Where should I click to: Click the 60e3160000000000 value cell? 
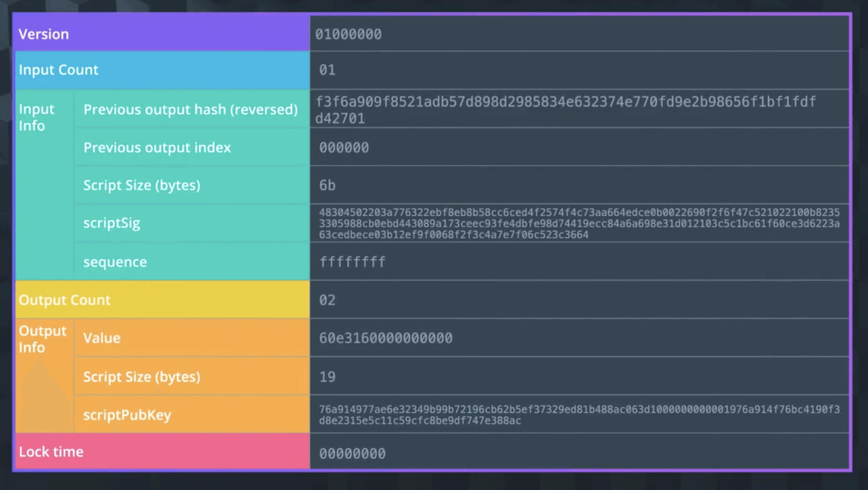[385, 338]
